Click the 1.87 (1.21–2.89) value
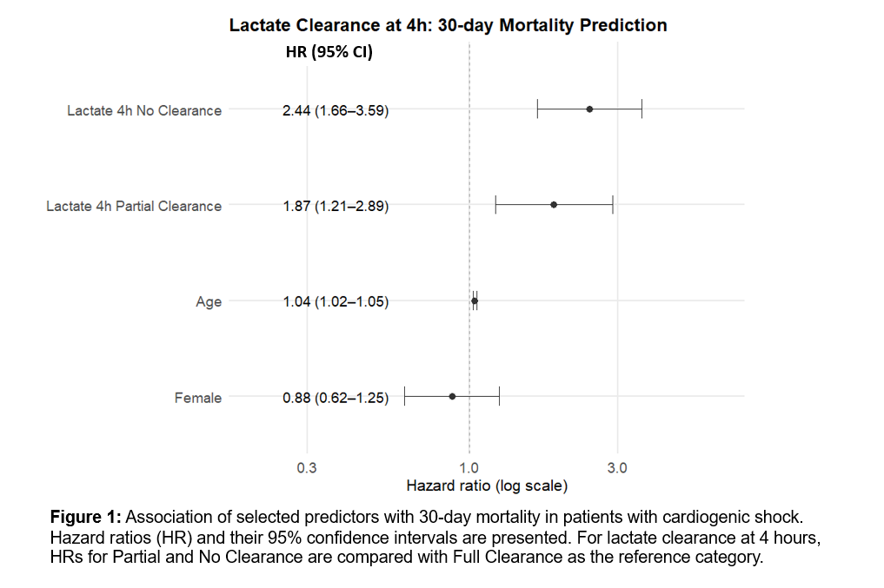 pos(336,206)
